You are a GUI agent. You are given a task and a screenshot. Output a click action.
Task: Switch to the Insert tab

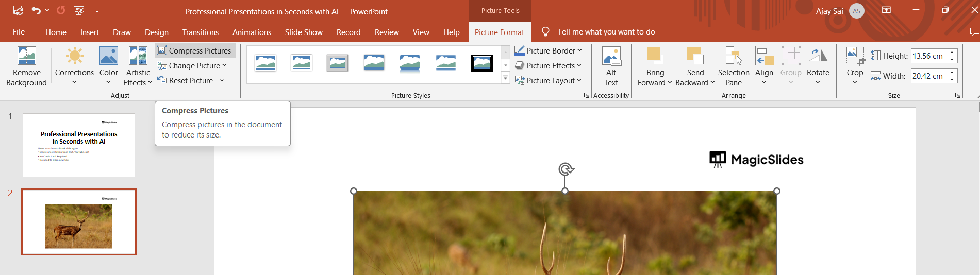(x=90, y=32)
